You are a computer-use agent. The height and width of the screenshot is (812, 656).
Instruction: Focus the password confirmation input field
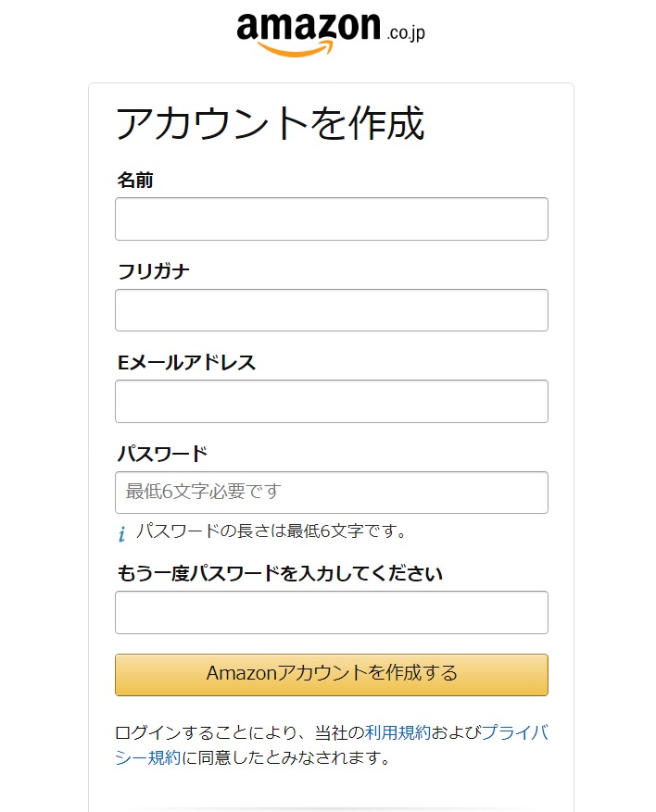pyautogui.click(x=331, y=612)
